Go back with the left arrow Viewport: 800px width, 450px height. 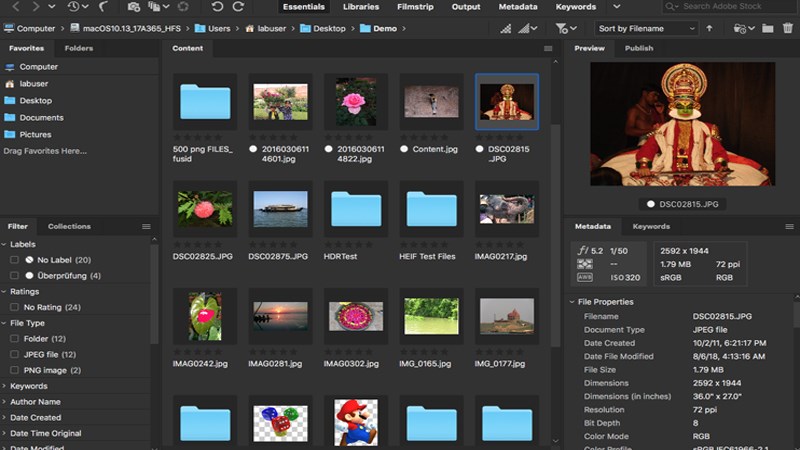pos(16,7)
